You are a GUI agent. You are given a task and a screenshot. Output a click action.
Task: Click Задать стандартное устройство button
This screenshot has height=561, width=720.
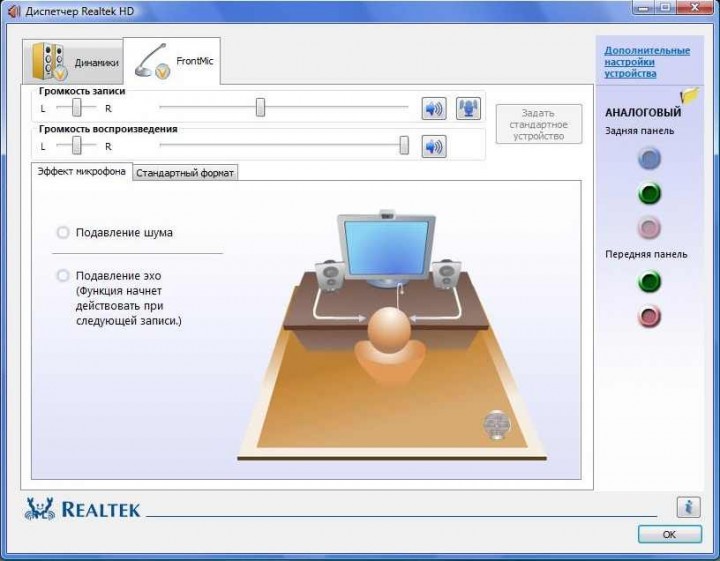(539, 124)
